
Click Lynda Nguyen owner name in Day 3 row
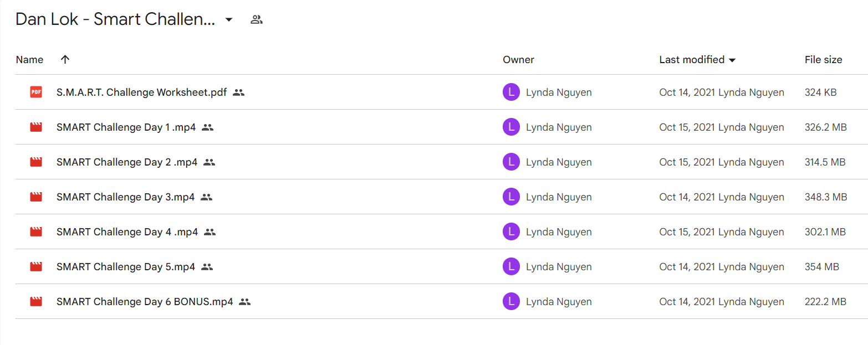coord(559,197)
